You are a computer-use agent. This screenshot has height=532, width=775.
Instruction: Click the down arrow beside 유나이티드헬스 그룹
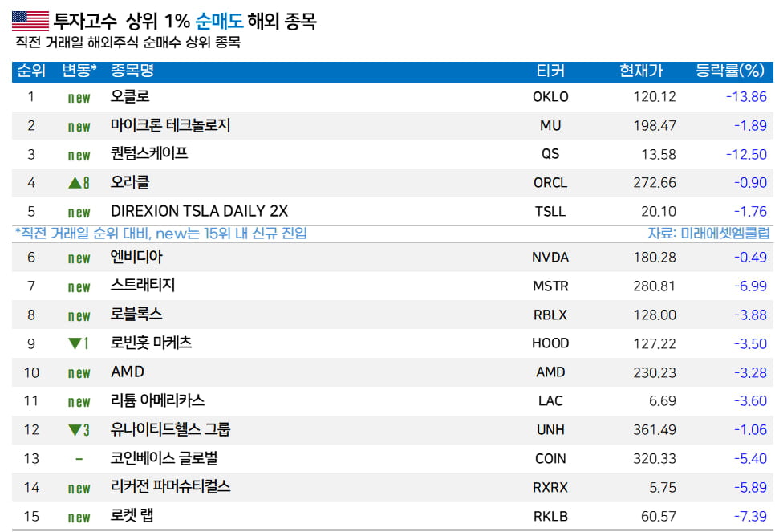point(75,430)
